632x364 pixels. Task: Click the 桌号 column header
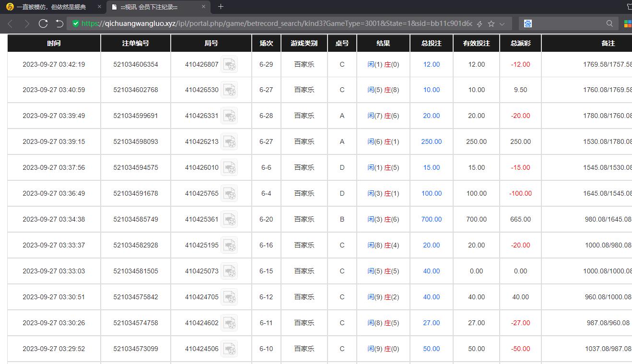[342, 43]
